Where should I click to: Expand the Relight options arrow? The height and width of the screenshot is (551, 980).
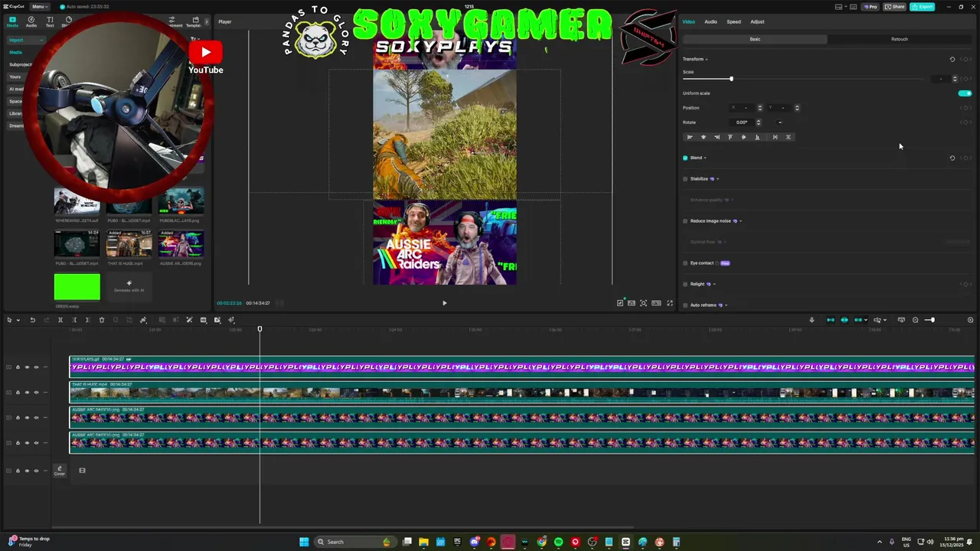click(714, 285)
